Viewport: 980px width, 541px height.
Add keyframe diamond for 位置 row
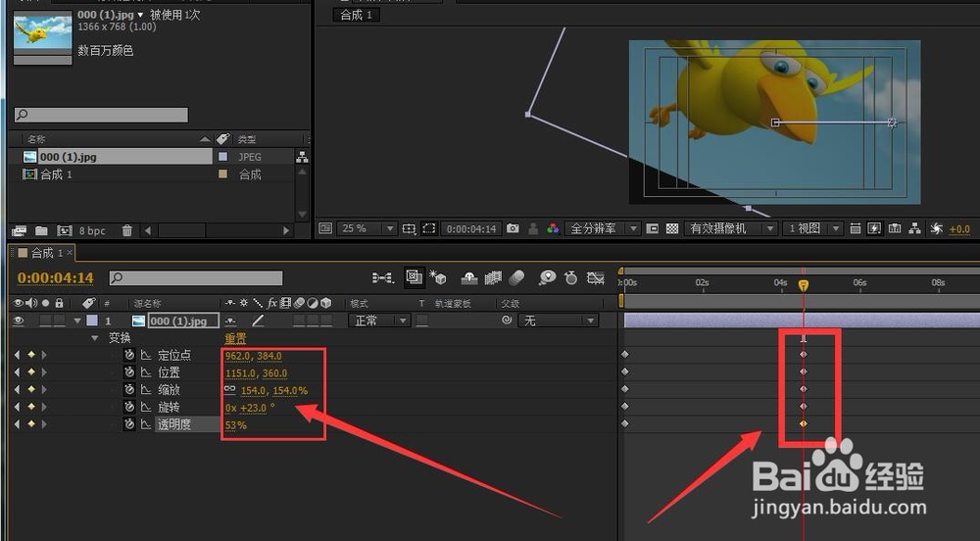(30, 371)
